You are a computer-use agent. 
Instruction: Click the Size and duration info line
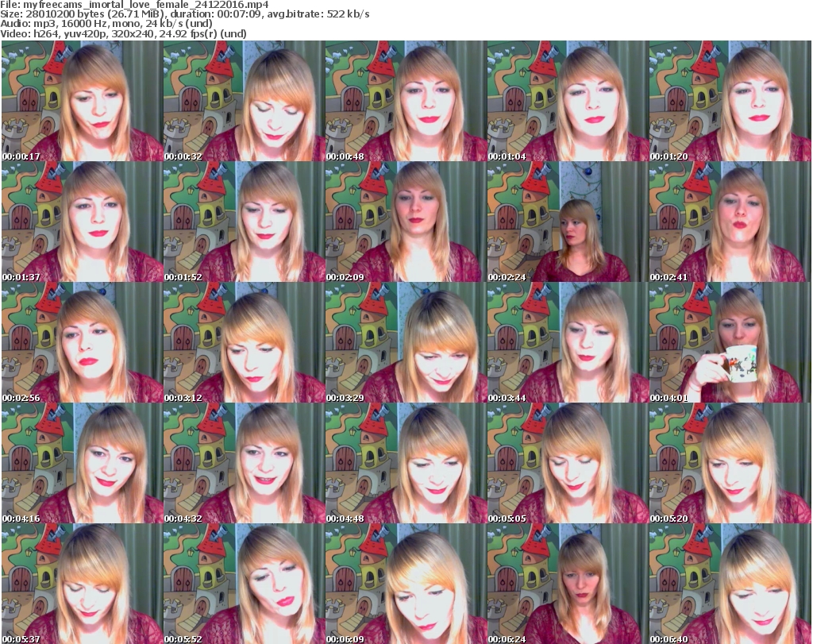point(184,14)
